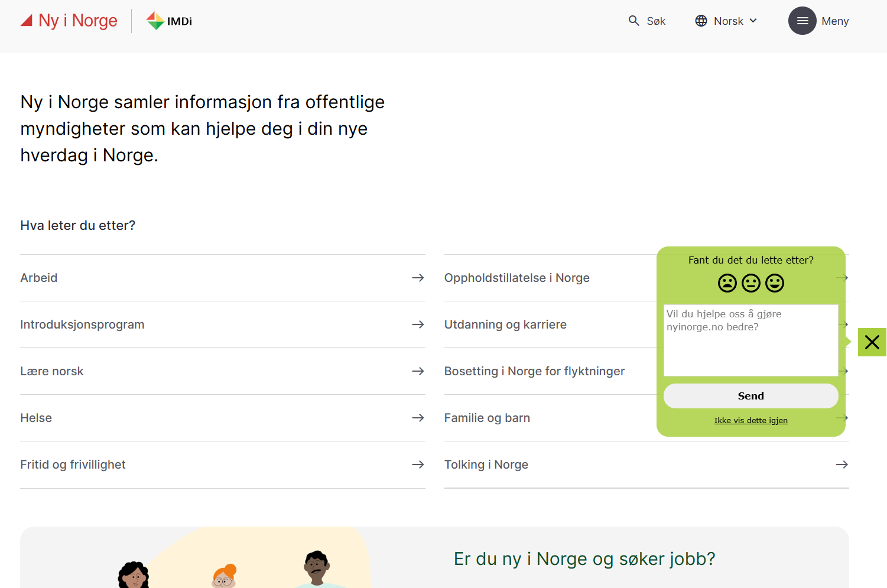Click the IMDi logo
887x588 pixels.
[x=170, y=21]
